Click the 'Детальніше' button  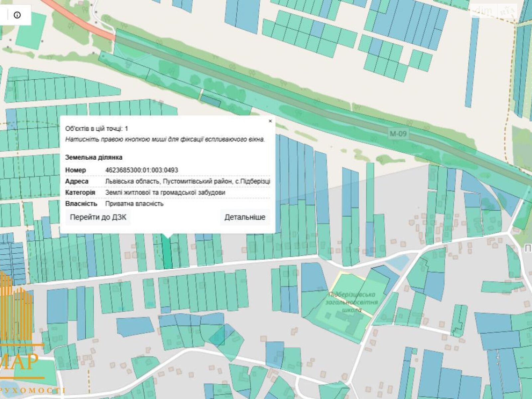point(245,217)
